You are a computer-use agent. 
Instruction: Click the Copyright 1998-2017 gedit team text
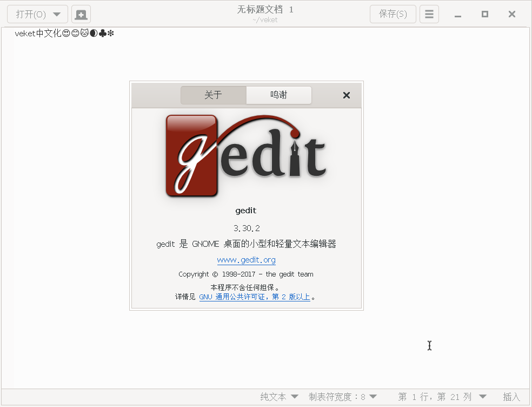tap(246, 274)
